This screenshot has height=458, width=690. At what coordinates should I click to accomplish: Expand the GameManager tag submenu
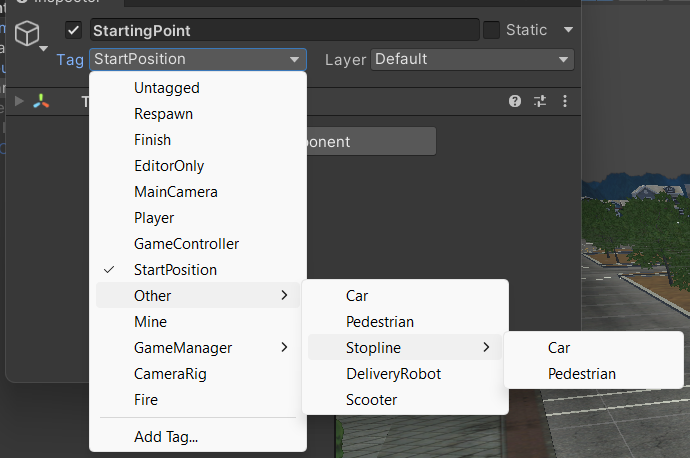pyautogui.click(x=198, y=348)
